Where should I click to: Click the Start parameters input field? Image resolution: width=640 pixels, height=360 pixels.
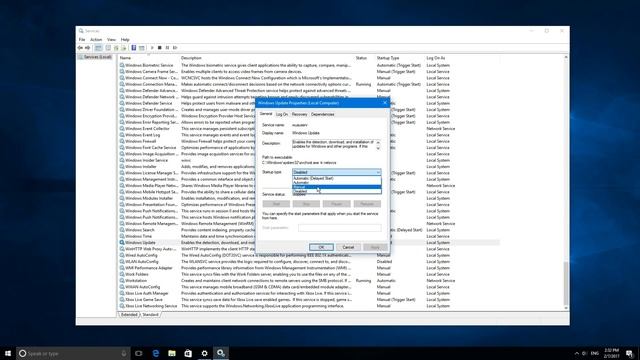(x=340, y=228)
